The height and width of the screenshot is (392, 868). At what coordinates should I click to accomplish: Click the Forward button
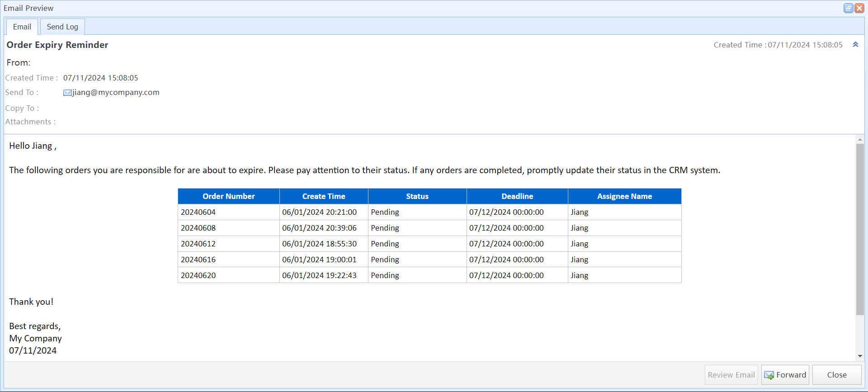tap(785, 375)
